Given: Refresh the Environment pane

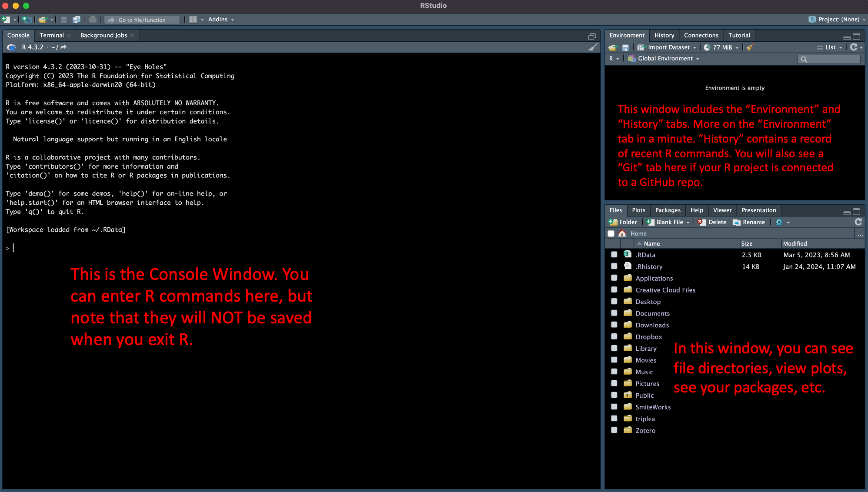Looking at the screenshot, I should coord(854,47).
